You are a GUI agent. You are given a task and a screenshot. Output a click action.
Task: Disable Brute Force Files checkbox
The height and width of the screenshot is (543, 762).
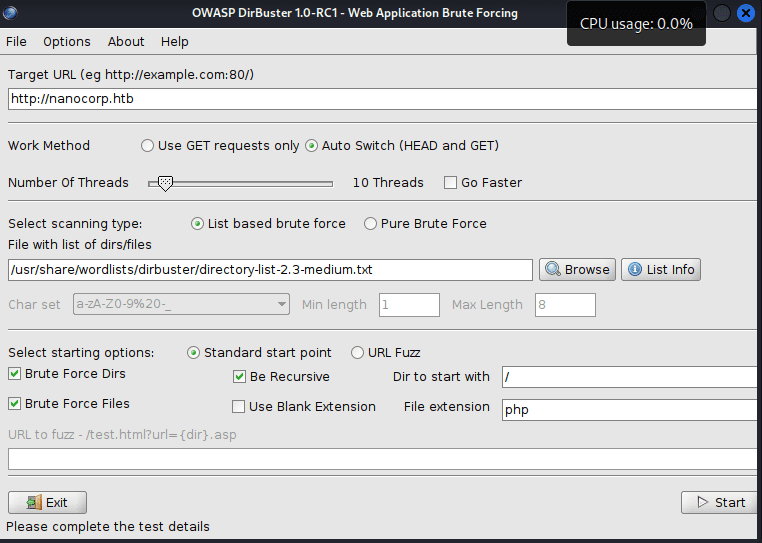point(15,404)
